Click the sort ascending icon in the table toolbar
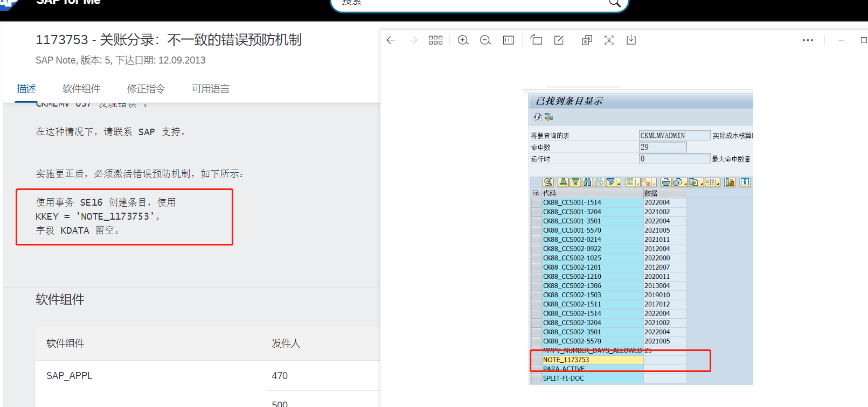 563,183
